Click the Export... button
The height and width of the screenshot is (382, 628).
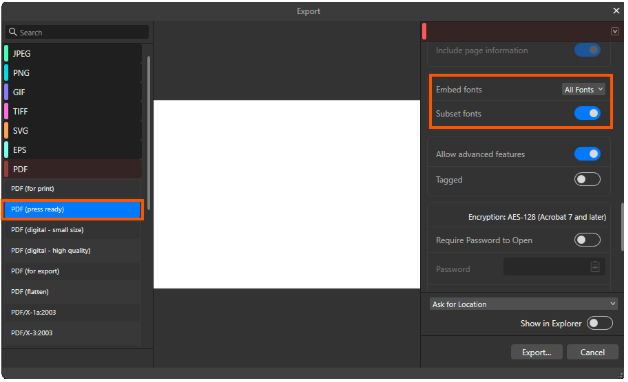tap(536, 352)
